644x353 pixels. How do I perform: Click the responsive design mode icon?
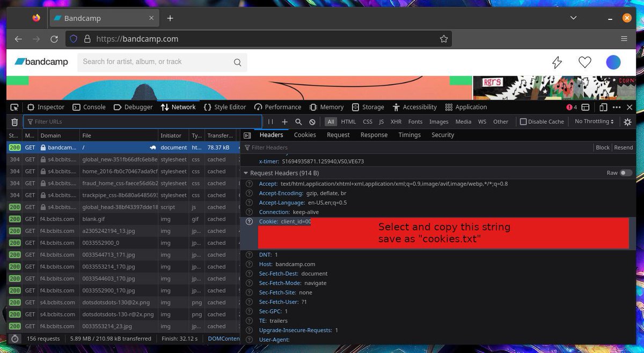[603, 107]
